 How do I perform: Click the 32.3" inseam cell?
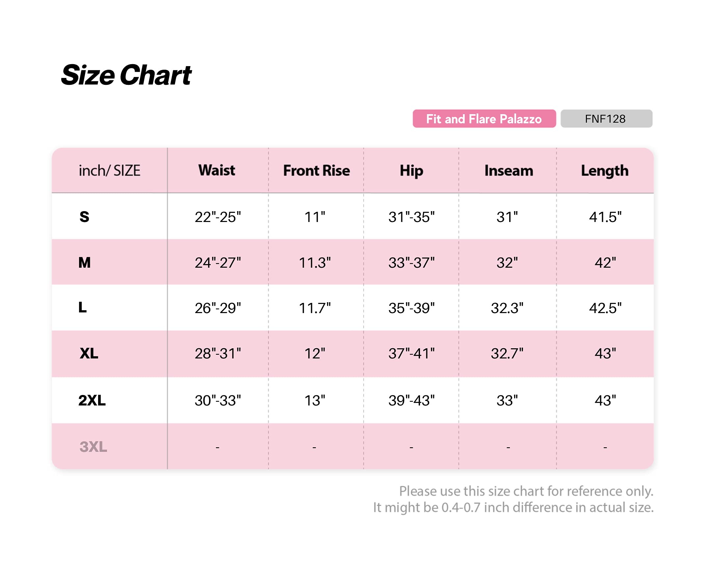click(x=507, y=308)
